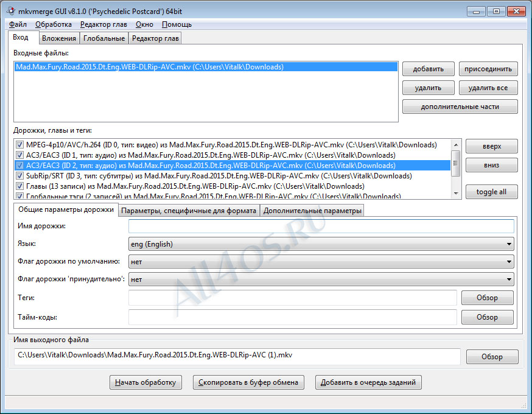Open the Помощь menu

tap(177, 24)
